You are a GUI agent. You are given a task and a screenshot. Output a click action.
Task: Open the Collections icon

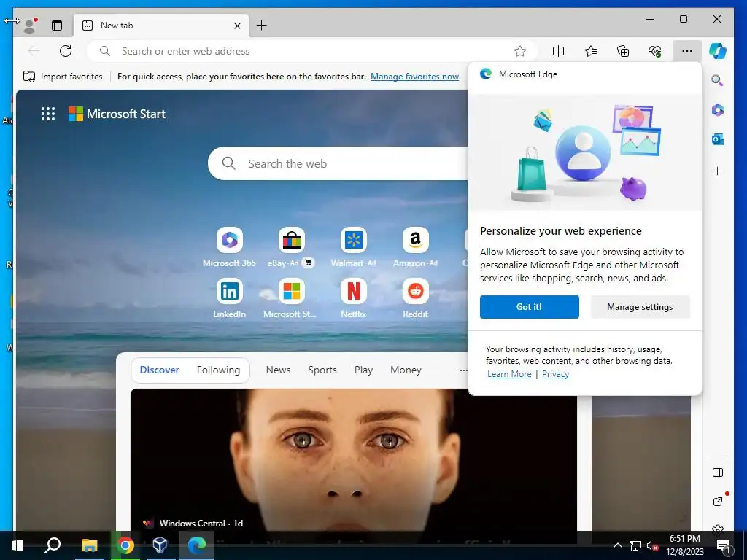[x=623, y=51]
